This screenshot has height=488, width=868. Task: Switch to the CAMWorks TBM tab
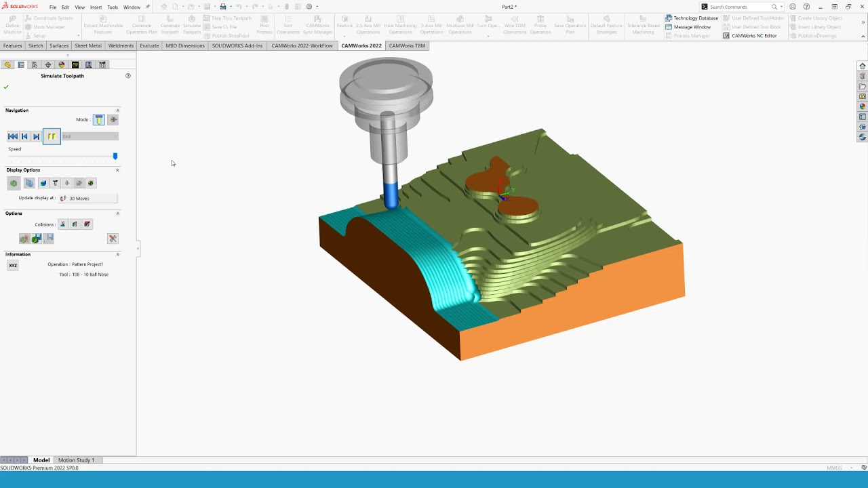tap(407, 45)
